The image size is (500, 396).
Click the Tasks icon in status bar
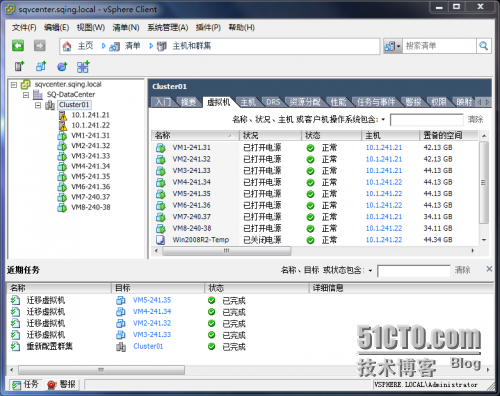16,385
